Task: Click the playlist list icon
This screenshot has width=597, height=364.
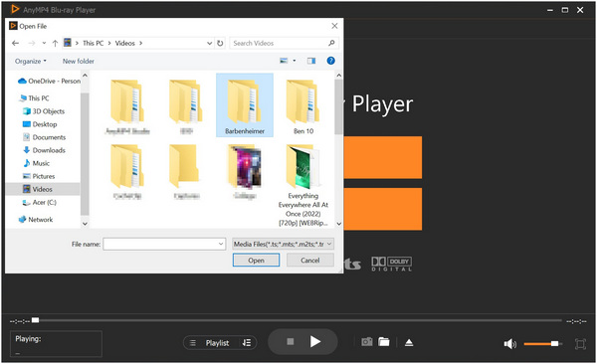Action: pos(193,343)
